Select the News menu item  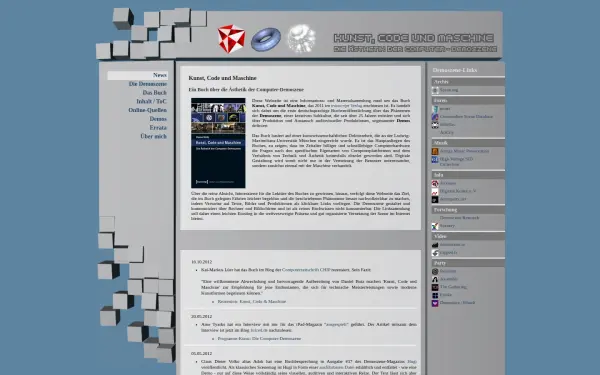click(160, 75)
